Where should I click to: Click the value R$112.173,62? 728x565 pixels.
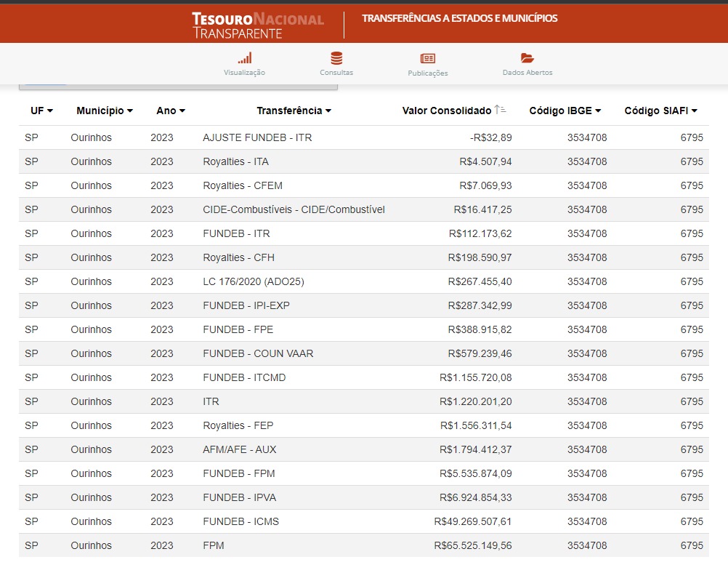480,233
